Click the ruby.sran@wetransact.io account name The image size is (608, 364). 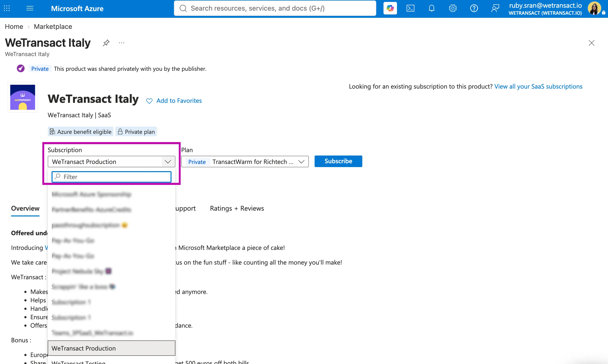pos(545,5)
